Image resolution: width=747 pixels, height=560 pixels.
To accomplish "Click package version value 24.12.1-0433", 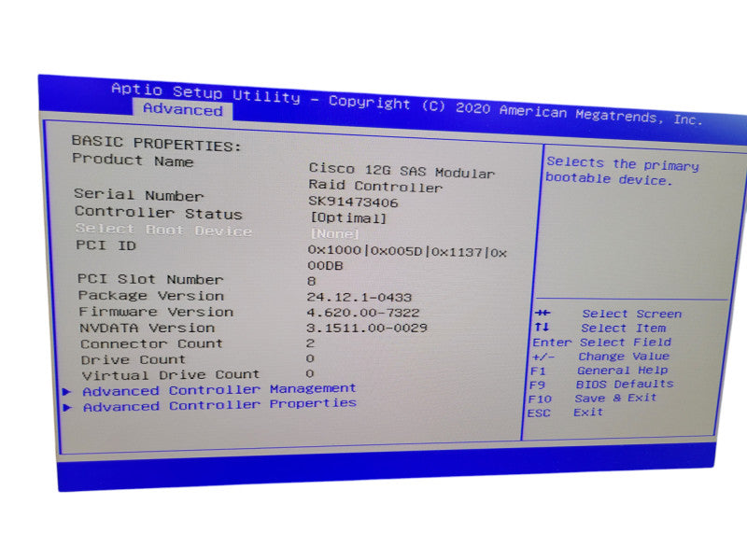I will [x=359, y=297].
